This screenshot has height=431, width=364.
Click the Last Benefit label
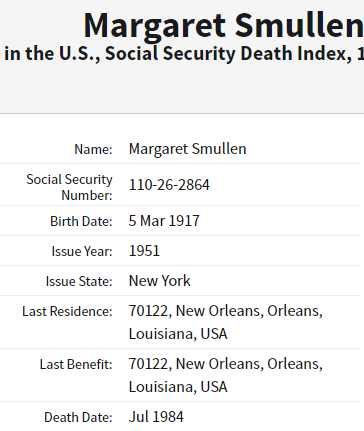coord(76,364)
